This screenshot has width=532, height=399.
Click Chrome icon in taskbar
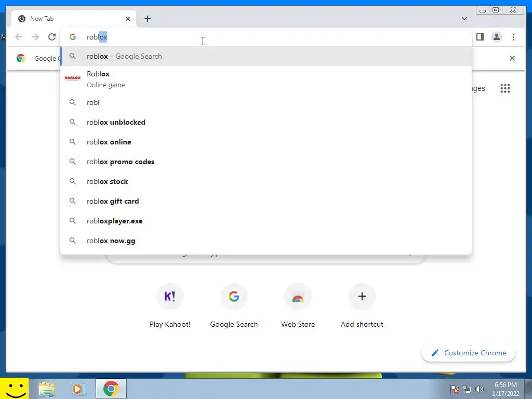pyautogui.click(x=111, y=389)
